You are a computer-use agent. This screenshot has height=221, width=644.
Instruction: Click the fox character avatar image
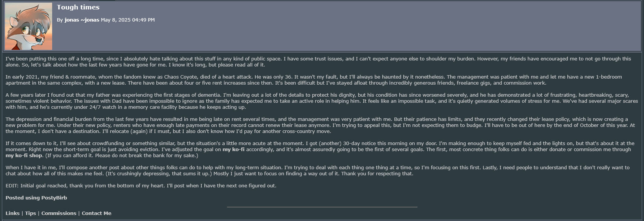(x=29, y=26)
